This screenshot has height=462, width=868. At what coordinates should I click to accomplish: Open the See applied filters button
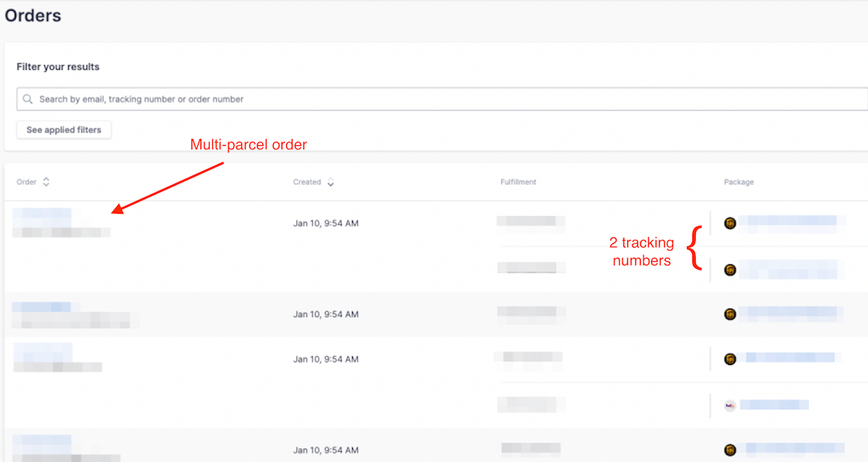(64, 130)
